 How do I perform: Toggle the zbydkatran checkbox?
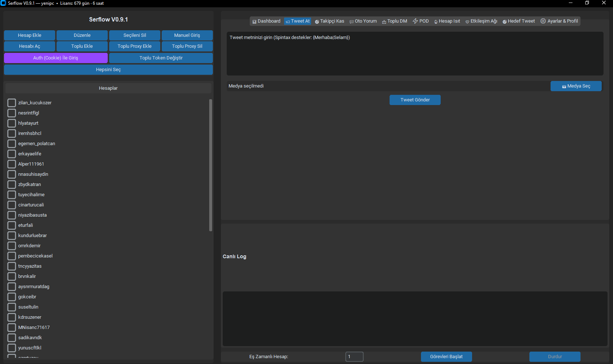12,185
